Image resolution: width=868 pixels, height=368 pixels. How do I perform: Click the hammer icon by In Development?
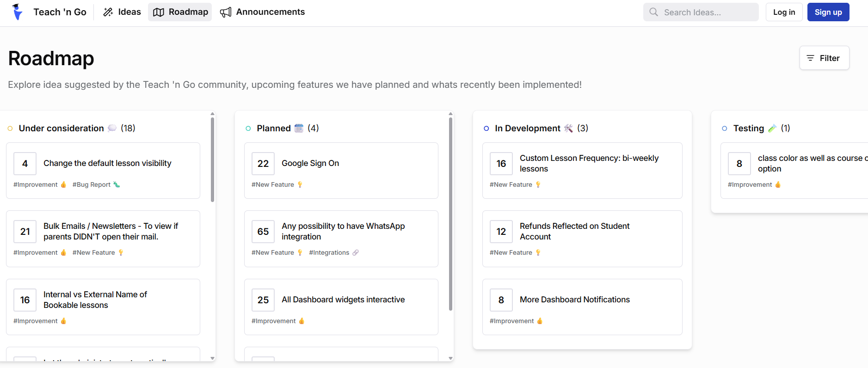568,128
